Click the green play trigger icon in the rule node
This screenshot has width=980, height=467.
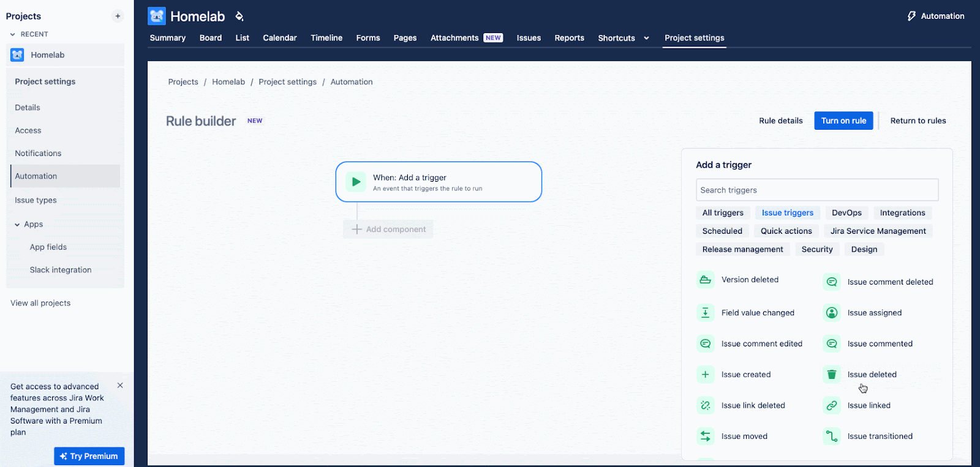tap(356, 182)
